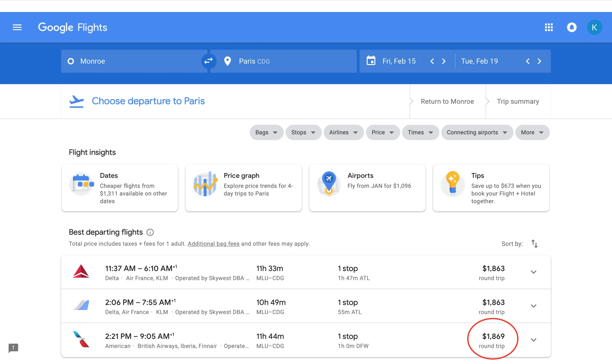
Task: Click the Sort by arrows icon
Action: pyautogui.click(x=534, y=244)
